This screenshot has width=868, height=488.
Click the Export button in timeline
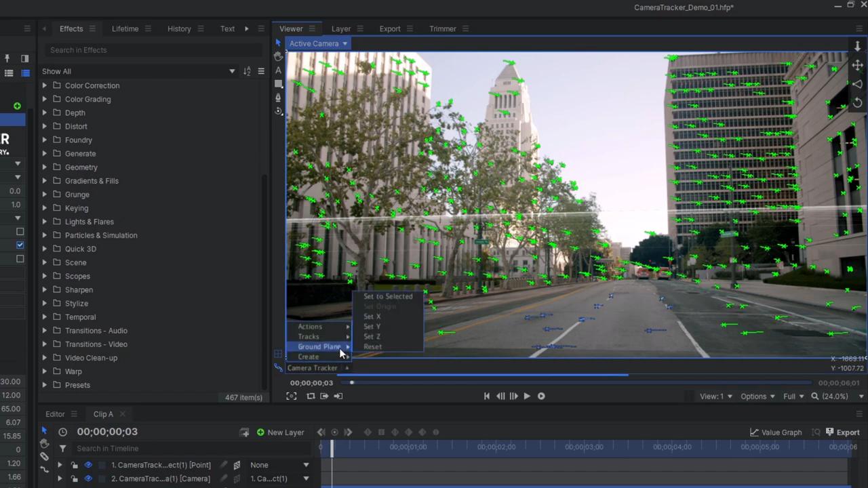click(843, 432)
